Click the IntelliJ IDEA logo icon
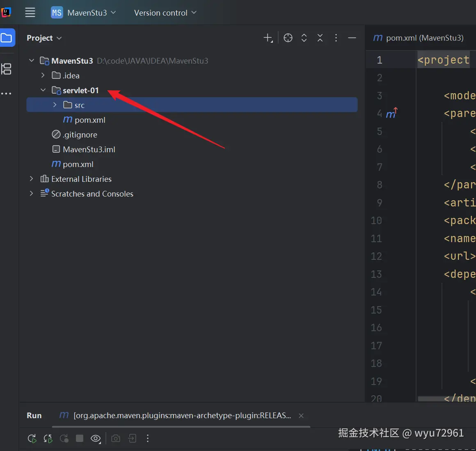This screenshot has height=451, width=476. tap(6, 12)
